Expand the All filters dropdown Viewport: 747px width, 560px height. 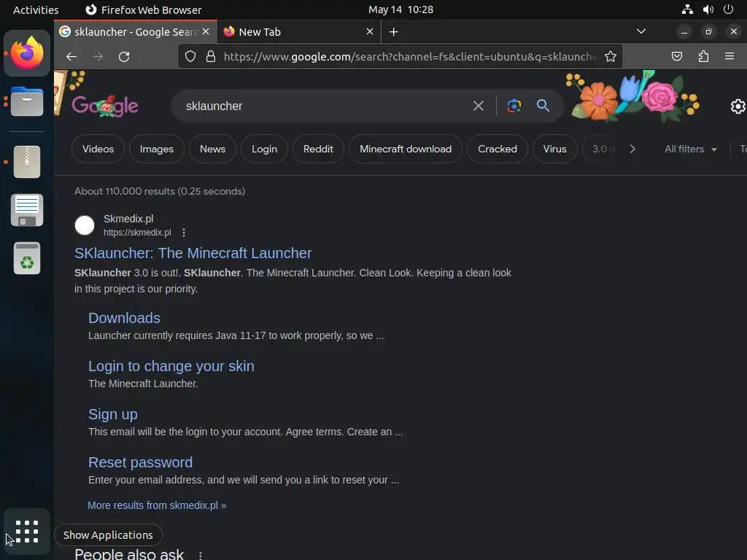coord(691,149)
